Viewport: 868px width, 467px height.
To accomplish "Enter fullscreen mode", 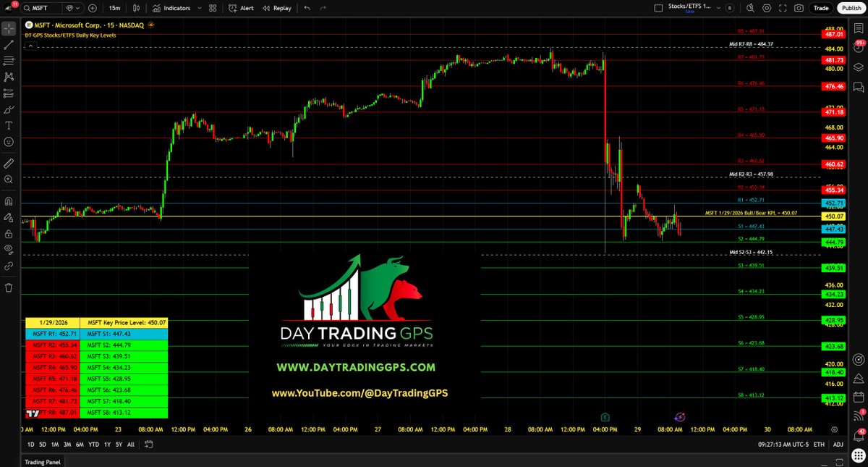I will tap(783, 8).
